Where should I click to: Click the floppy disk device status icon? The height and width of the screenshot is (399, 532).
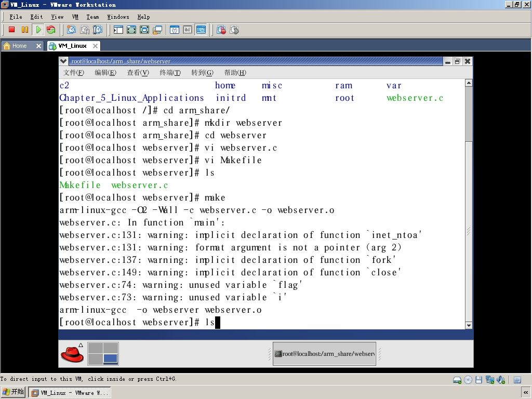click(478, 380)
